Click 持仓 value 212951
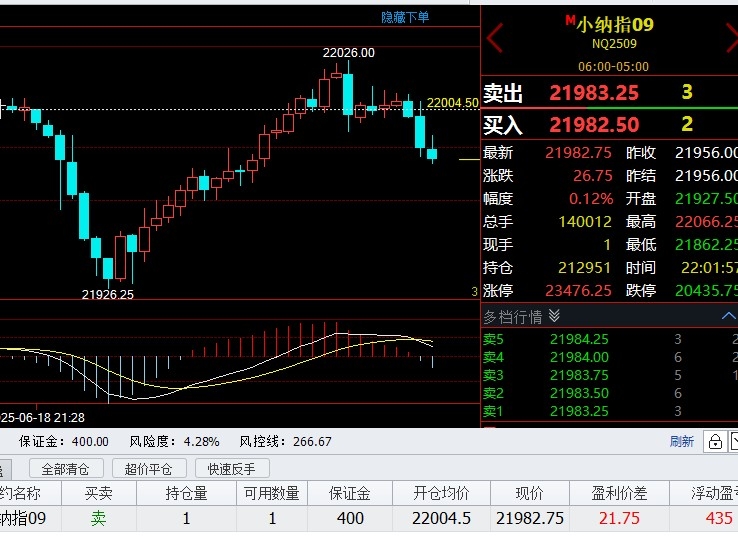Viewport: 738px width, 542px height. [x=584, y=268]
